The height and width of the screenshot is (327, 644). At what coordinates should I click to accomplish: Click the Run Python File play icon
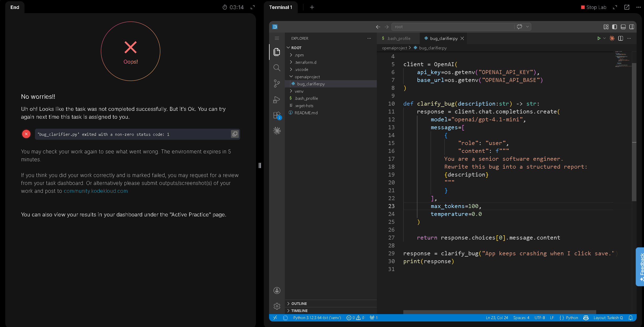(599, 38)
